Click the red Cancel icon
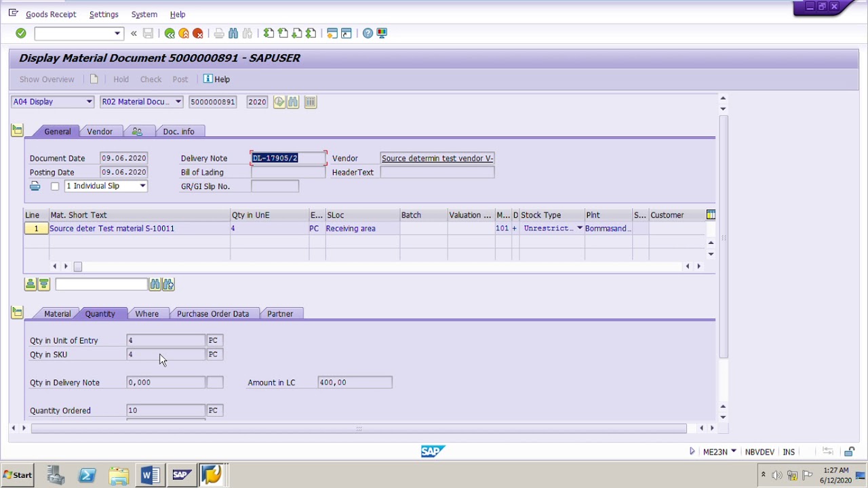The image size is (868, 488). (198, 33)
